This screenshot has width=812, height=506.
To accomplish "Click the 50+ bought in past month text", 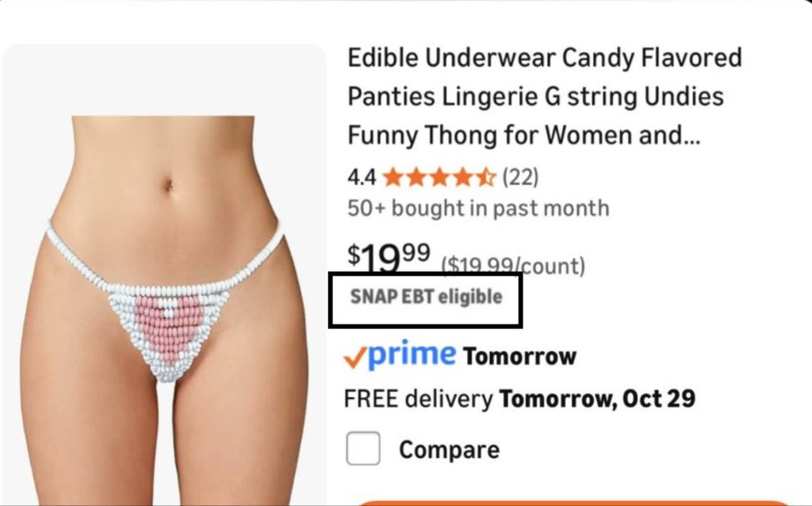I will point(478,209).
